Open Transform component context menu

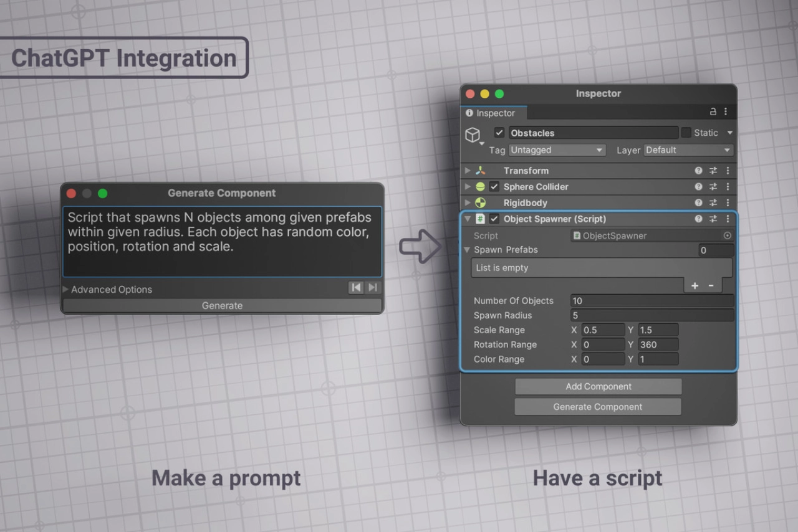727,171
